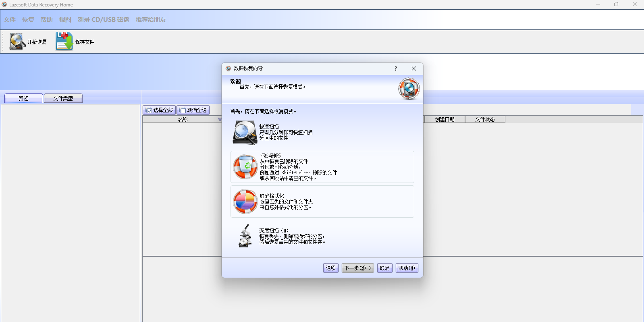Click the 取消全选 pages icon
This screenshot has height=322, width=644.
(x=183, y=110)
